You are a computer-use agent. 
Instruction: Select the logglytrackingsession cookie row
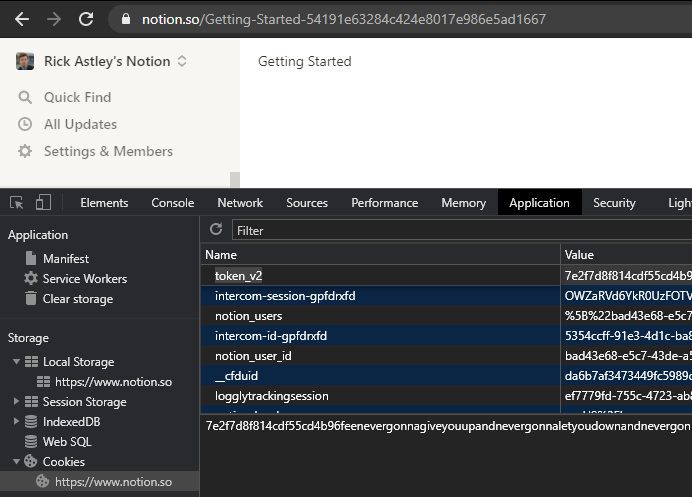(x=446, y=395)
